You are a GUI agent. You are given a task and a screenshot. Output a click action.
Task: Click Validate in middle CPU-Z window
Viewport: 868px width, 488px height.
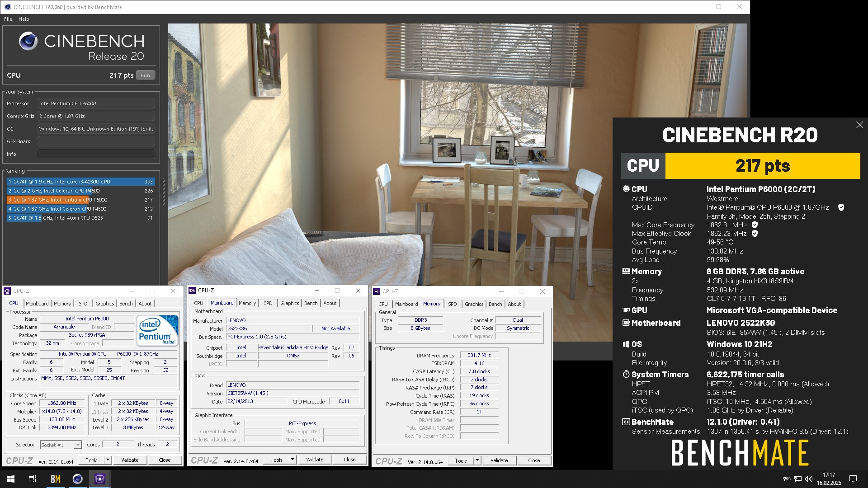coord(315,460)
